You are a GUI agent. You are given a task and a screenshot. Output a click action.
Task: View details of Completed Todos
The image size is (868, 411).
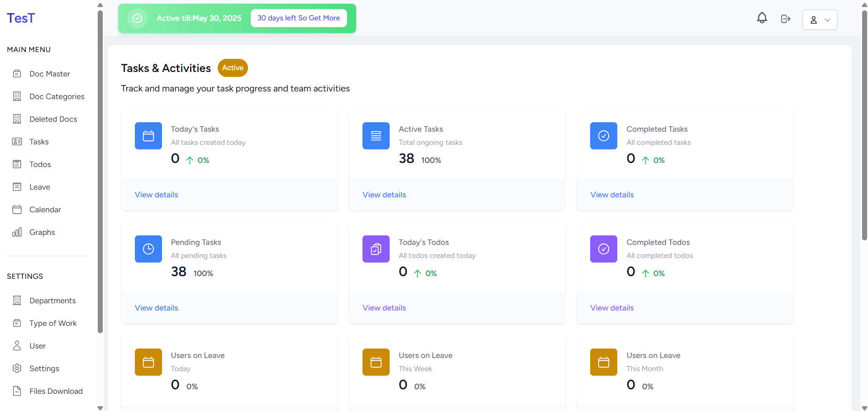[x=612, y=308]
